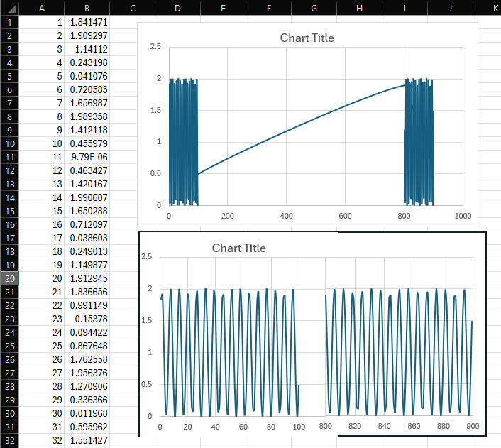Click cell with value 0.867648

87,346
